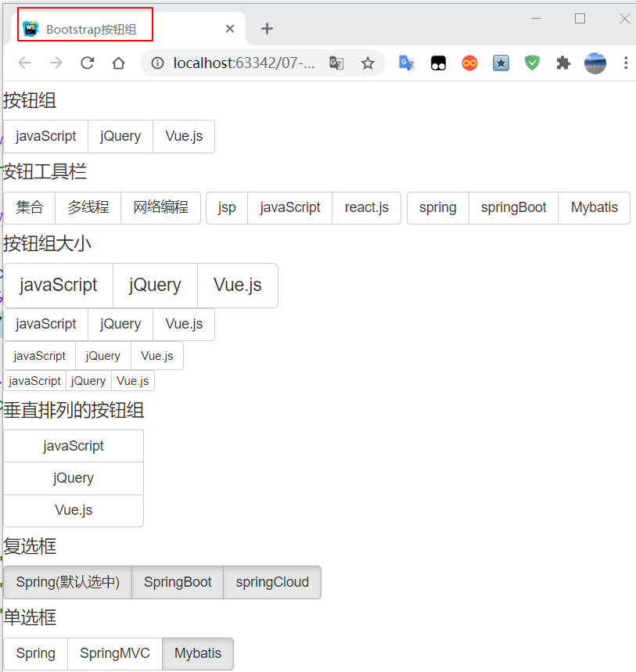This screenshot has height=672, width=636.
Task: Click the extra-small javaScript button
Action: pos(34,381)
